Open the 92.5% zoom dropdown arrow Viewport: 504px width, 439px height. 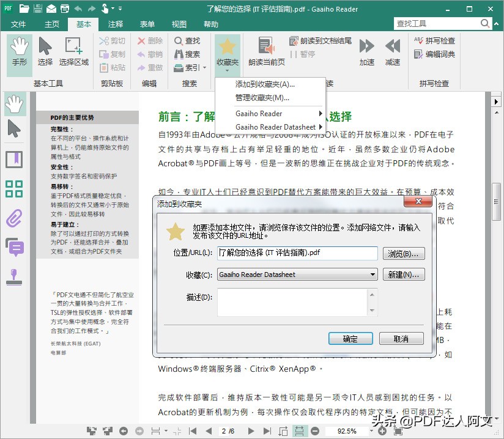[371, 431]
